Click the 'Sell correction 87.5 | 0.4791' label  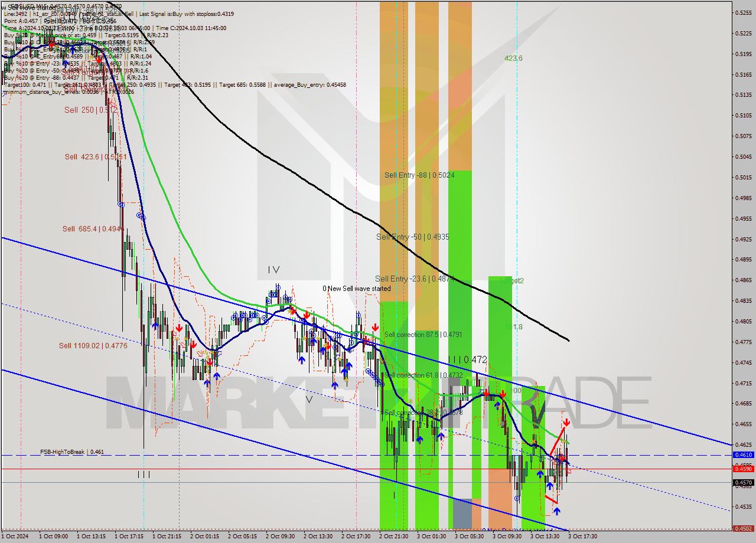(423, 334)
